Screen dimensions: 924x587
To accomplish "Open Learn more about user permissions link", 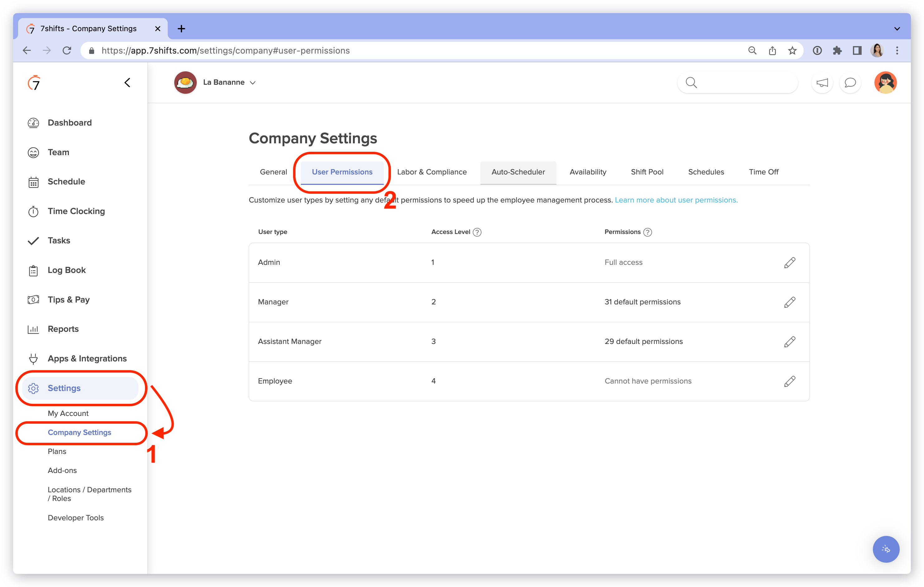I will [676, 200].
